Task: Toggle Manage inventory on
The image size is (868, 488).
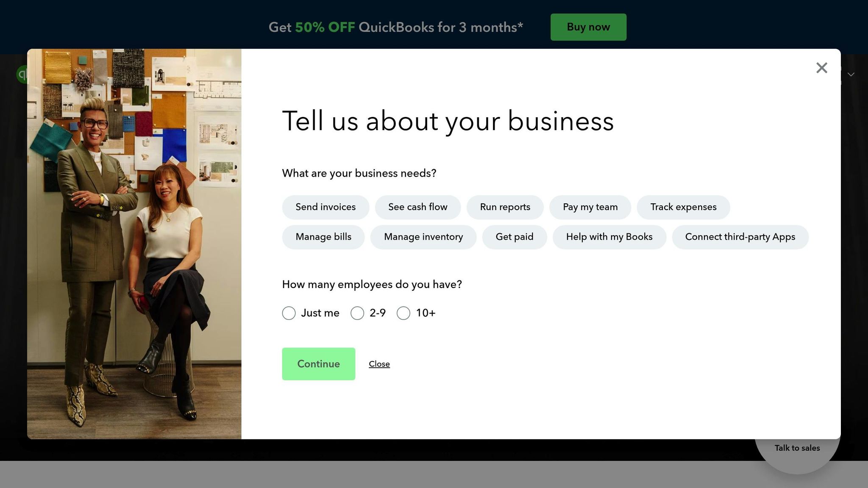Action: click(x=423, y=237)
